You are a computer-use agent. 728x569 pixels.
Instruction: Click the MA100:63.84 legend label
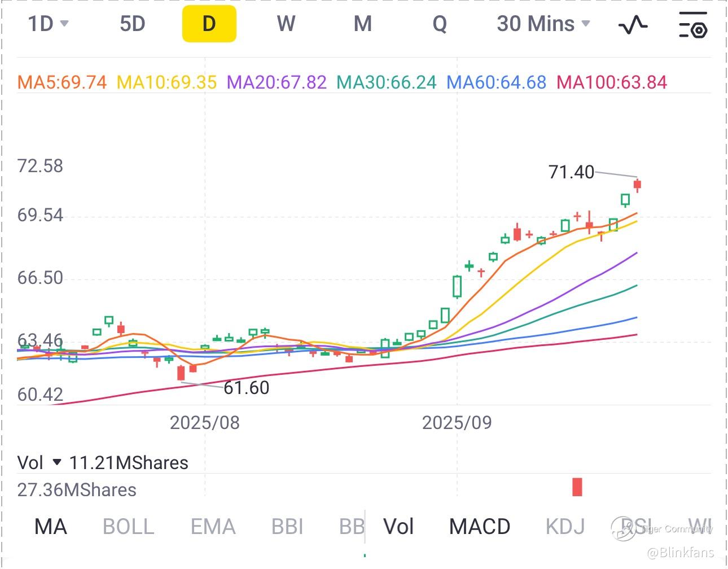coord(612,82)
